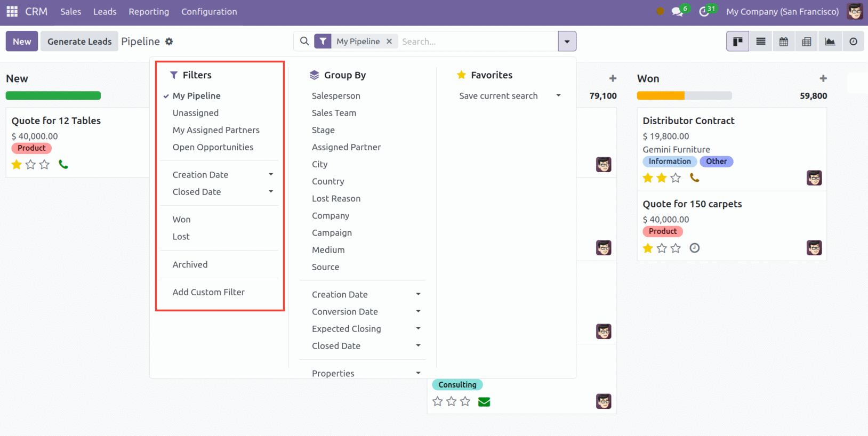Set second priority star on Quote for 150 carpets
This screenshot has height=436, width=868.
point(662,248)
